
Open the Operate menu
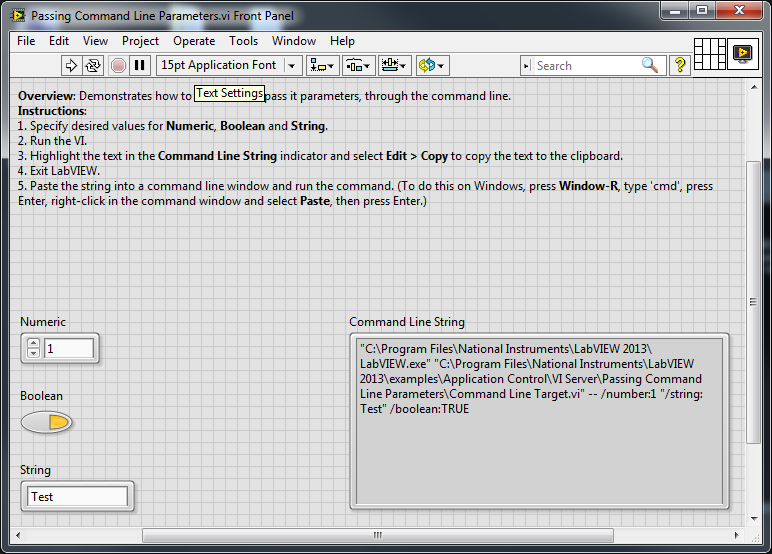coord(194,41)
